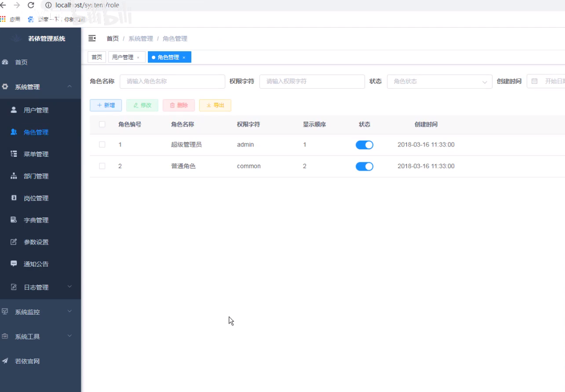Click the 角色编号 column header
565x392 pixels.
(130, 124)
